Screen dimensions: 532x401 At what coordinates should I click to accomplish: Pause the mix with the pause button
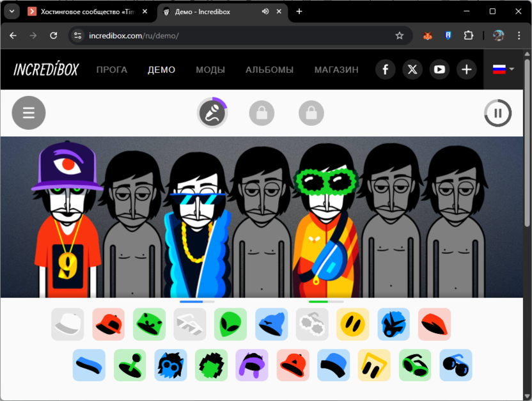497,113
